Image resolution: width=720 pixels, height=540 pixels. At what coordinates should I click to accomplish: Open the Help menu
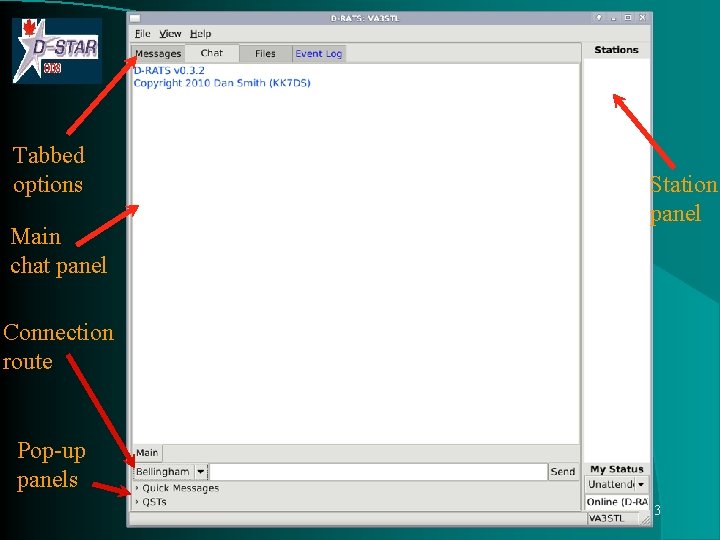201,34
